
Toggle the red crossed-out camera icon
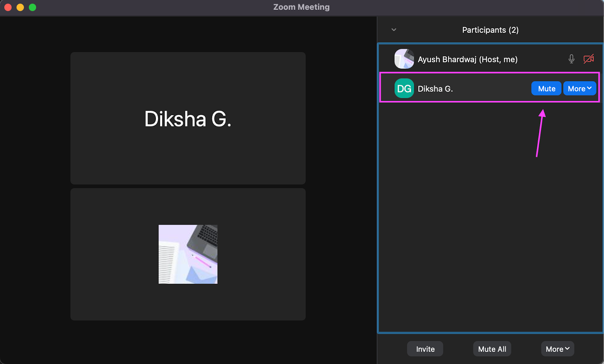click(x=589, y=59)
